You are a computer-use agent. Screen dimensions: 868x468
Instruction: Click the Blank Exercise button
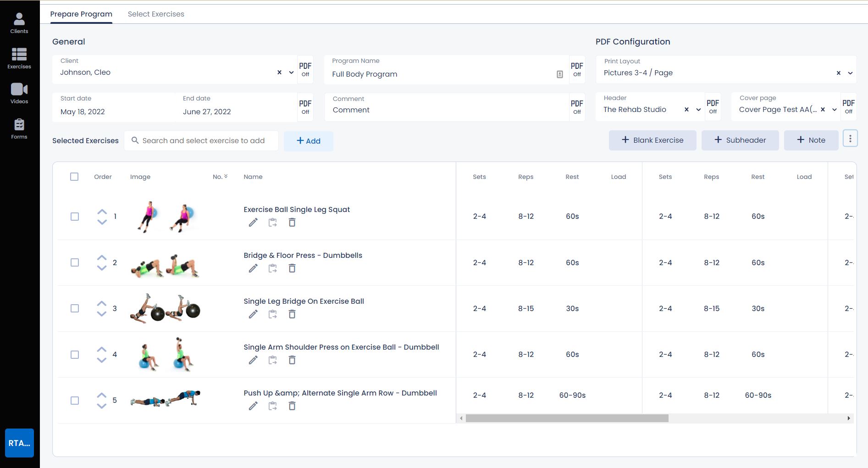[x=652, y=140]
